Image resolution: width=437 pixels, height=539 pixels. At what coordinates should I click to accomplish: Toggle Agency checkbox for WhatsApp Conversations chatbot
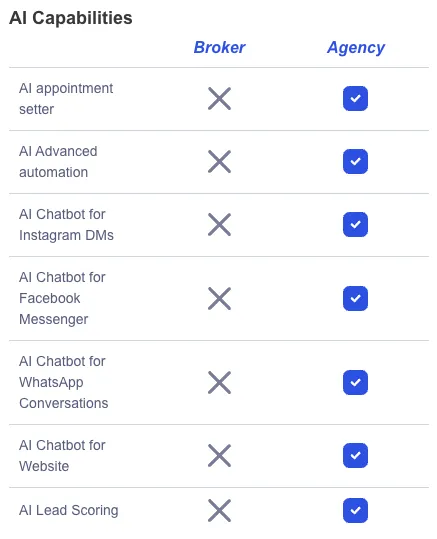(x=355, y=382)
